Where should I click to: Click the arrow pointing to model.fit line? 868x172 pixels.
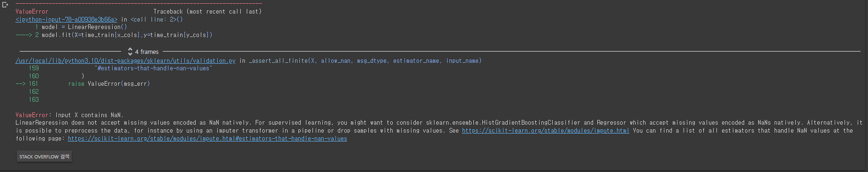(x=23, y=35)
